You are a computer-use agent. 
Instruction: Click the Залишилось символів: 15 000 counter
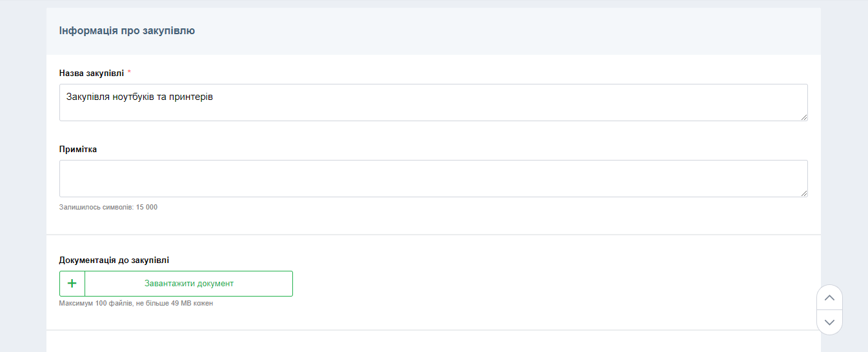pyautogui.click(x=108, y=207)
